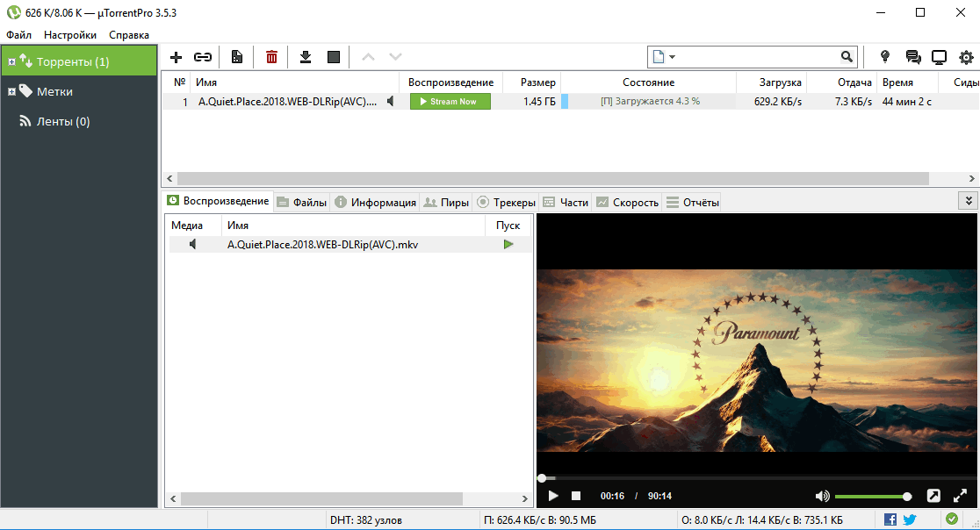Click the torrent download progress bar
Screen dimensions: 980x530
point(648,101)
